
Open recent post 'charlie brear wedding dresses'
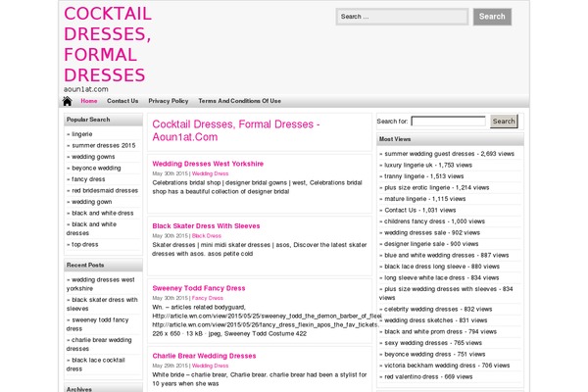(x=99, y=344)
